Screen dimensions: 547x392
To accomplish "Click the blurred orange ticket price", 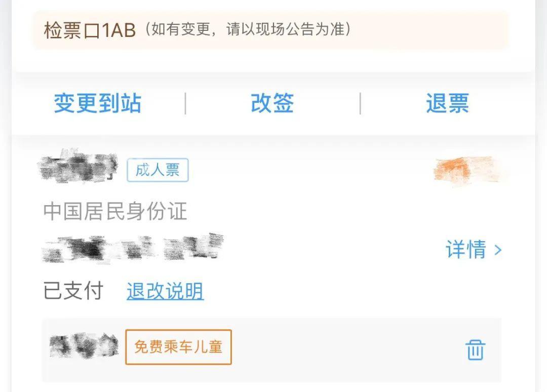I will click(466, 170).
